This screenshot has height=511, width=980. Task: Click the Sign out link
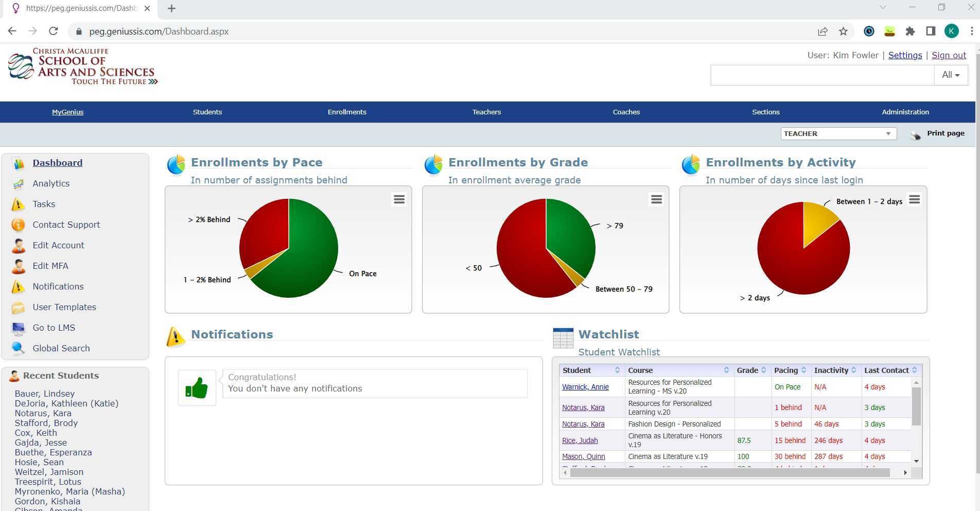pos(949,56)
